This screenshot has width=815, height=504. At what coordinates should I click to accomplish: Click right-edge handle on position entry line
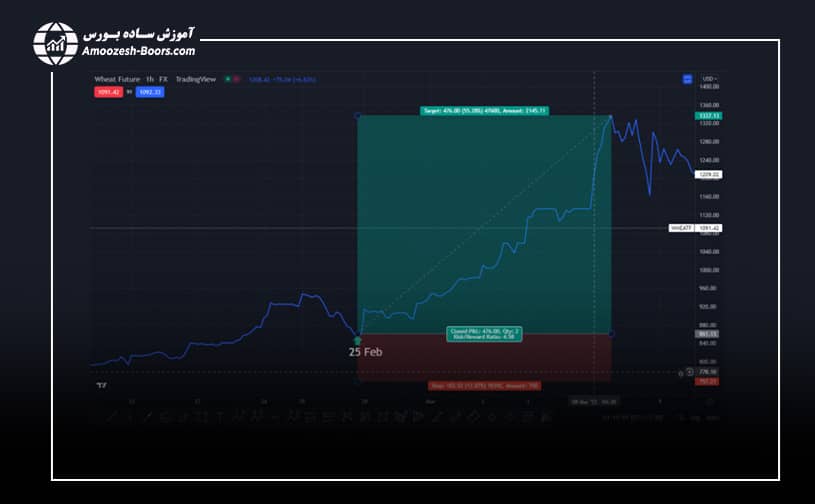(610, 334)
